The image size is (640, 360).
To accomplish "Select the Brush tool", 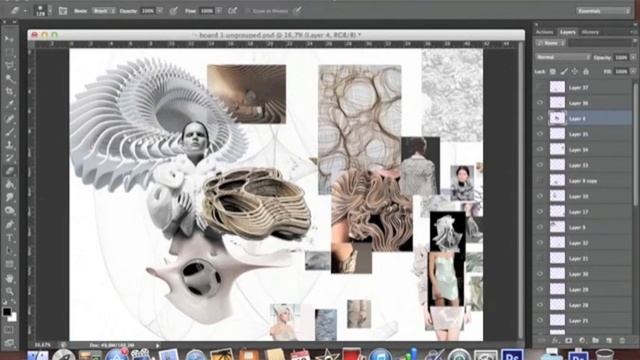I will click(9, 131).
